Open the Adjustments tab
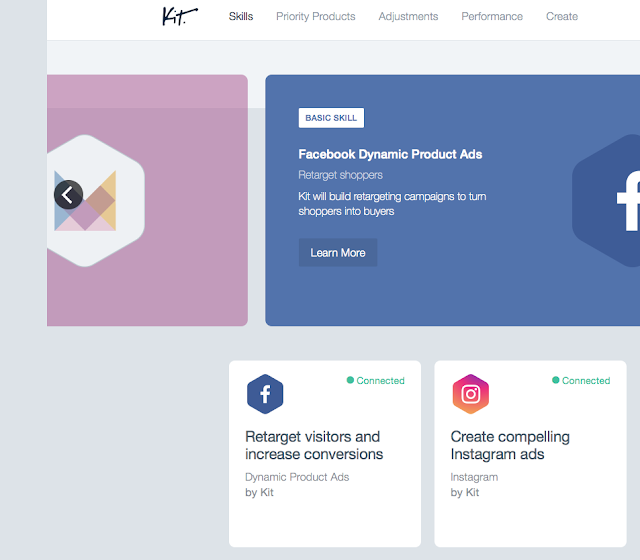The width and height of the screenshot is (640, 560). click(x=408, y=16)
